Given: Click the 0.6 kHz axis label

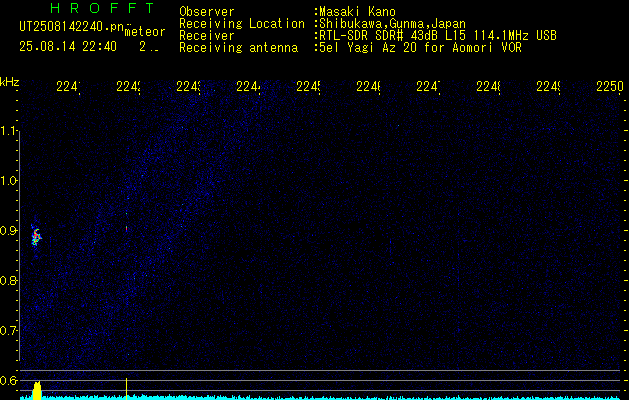Looking at the screenshot, I should [x=8, y=380].
